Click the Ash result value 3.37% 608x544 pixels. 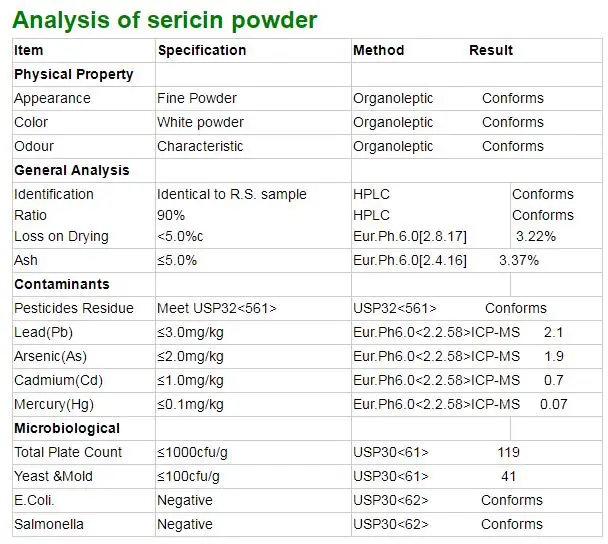coord(519,260)
